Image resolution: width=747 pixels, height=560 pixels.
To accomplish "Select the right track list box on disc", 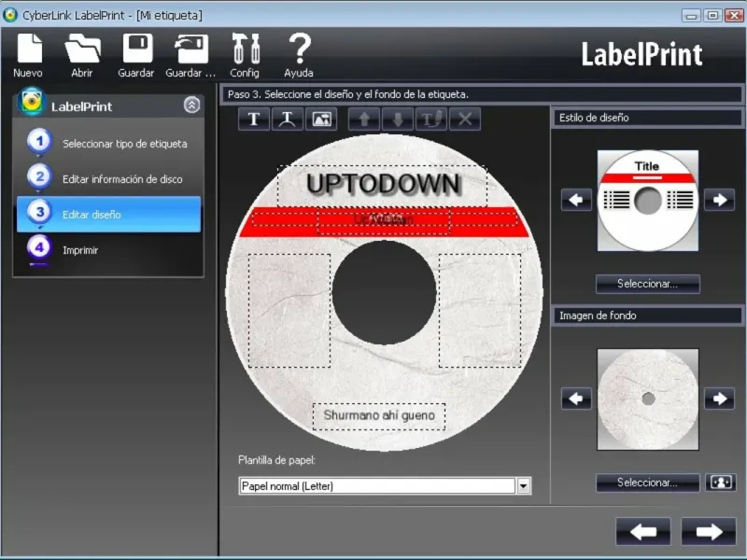I will [x=480, y=311].
